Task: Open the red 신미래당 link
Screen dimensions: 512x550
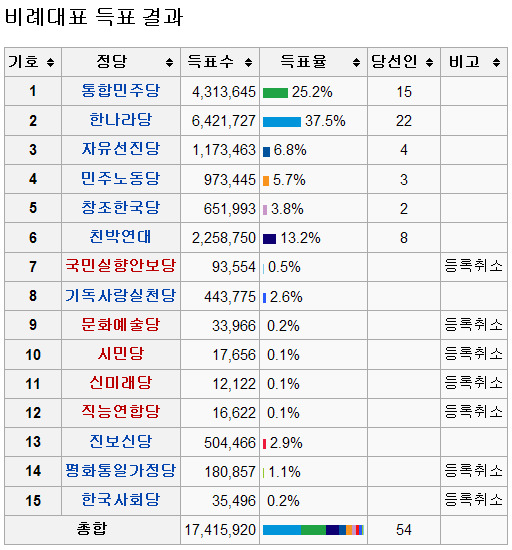Action: (x=121, y=382)
